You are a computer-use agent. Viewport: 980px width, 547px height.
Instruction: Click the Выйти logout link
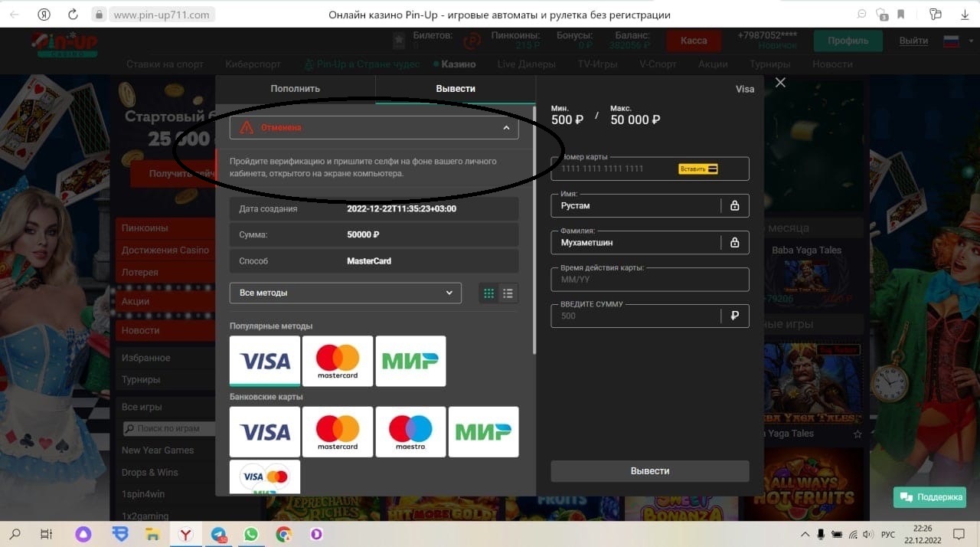[913, 41]
